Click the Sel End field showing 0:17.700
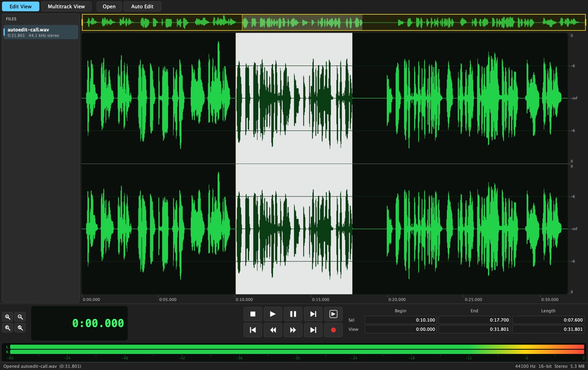The height and width of the screenshot is (370, 588). point(474,320)
